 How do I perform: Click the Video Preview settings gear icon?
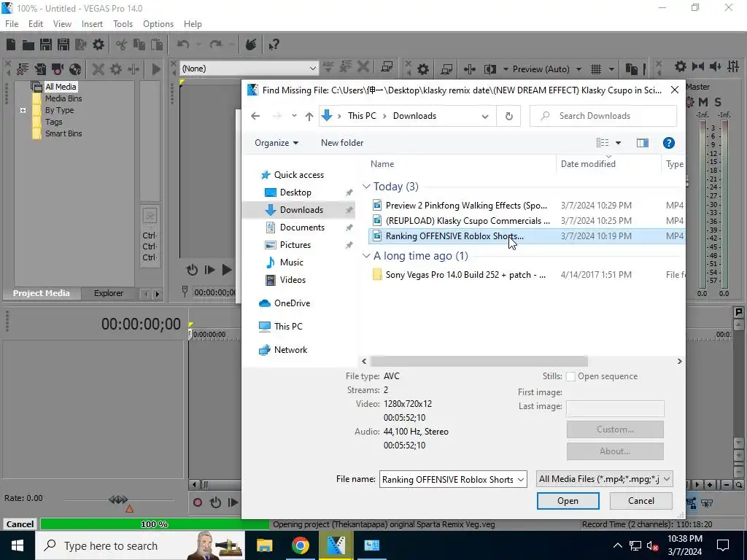pos(423,69)
